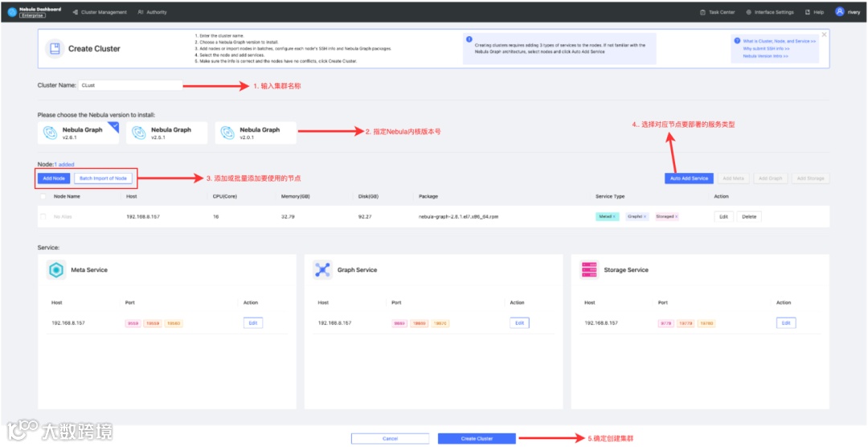The width and height of the screenshot is (868, 447).
Task: Remove the Graphd service tag
Action: (645, 216)
